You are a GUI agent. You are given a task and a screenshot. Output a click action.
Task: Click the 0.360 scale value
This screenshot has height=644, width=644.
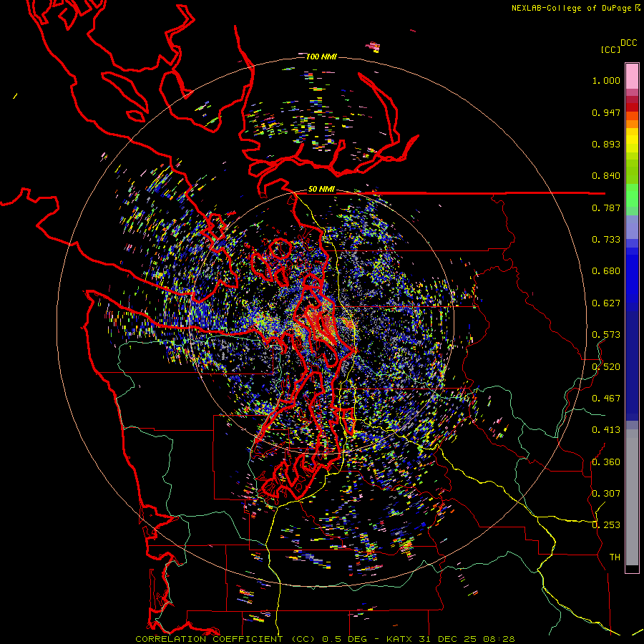coord(606,462)
